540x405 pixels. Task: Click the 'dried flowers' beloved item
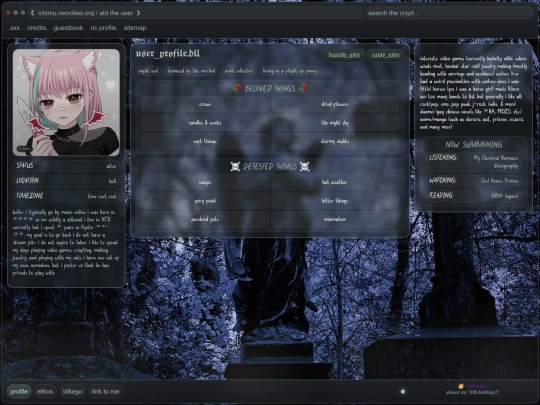[335, 104]
